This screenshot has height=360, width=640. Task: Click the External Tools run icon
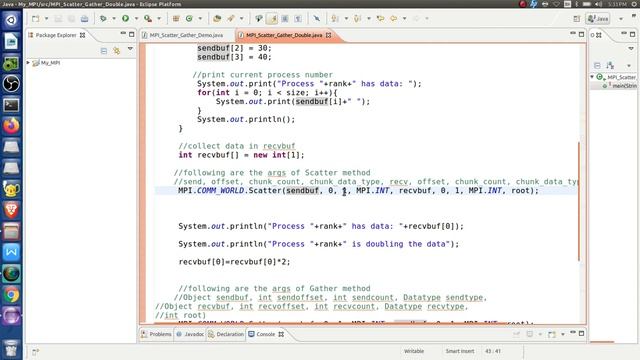(148, 18)
